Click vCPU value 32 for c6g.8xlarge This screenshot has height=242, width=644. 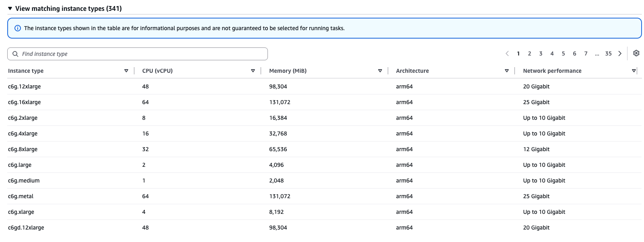tap(145, 149)
